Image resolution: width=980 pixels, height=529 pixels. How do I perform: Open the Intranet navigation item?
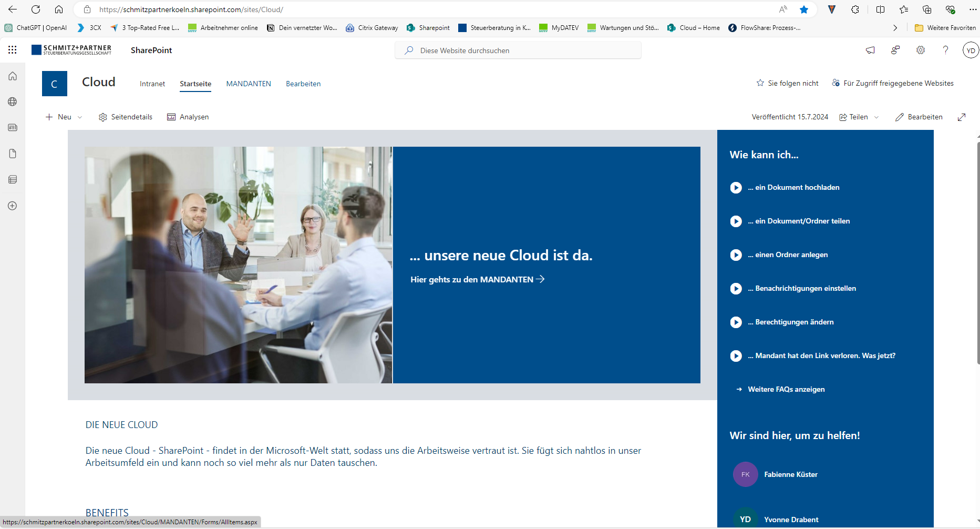(x=152, y=84)
